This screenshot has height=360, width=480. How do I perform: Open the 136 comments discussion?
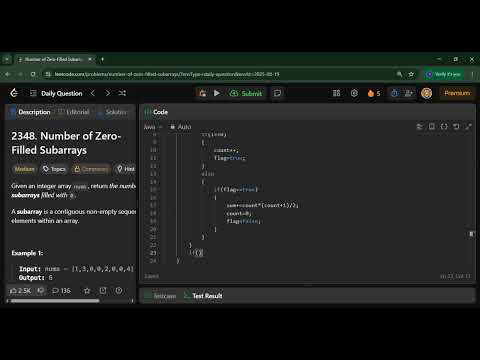[x=61, y=291]
